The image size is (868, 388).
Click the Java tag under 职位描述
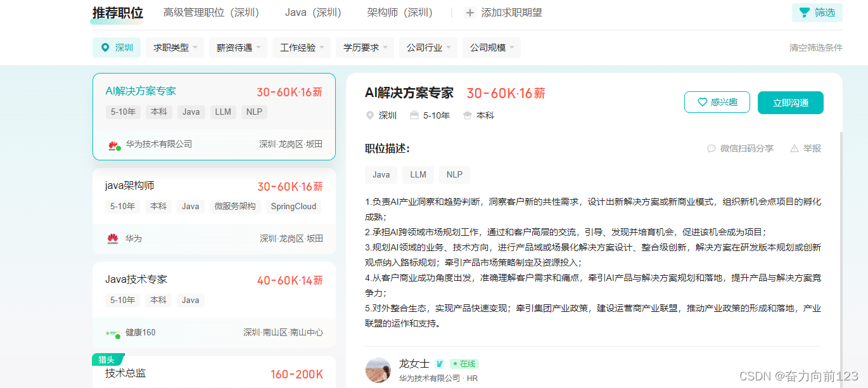point(381,175)
